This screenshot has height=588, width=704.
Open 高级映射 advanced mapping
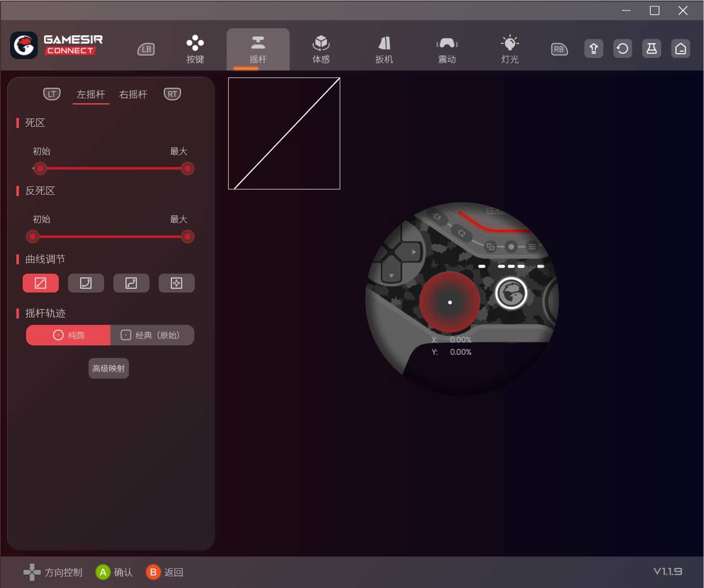pyautogui.click(x=108, y=368)
